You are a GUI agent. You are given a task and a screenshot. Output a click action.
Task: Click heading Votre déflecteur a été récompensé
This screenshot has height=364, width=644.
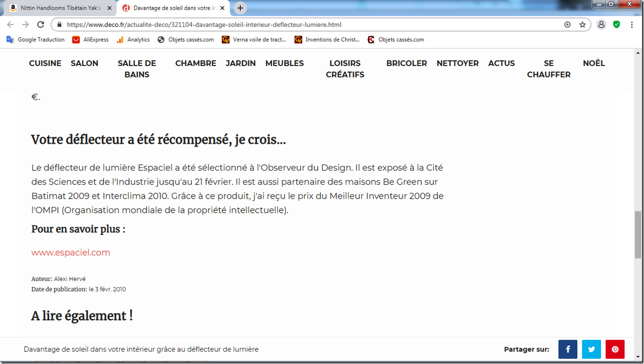click(x=158, y=140)
